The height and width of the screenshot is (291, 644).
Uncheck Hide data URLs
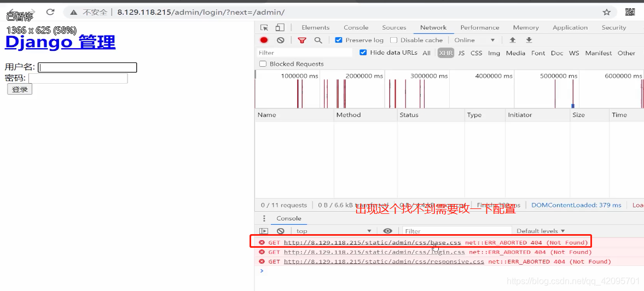(x=363, y=53)
